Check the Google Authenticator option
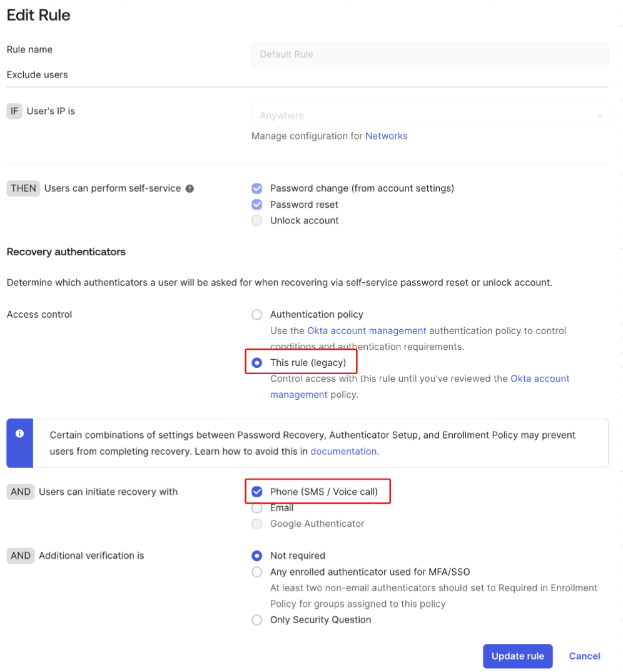This screenshot has width=623, height=672. (256, 524)
